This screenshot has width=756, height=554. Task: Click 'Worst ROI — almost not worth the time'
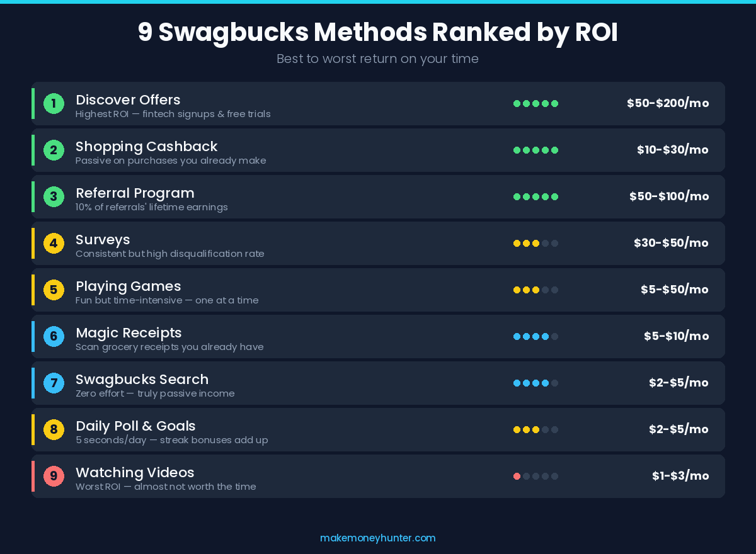(166, 487)
